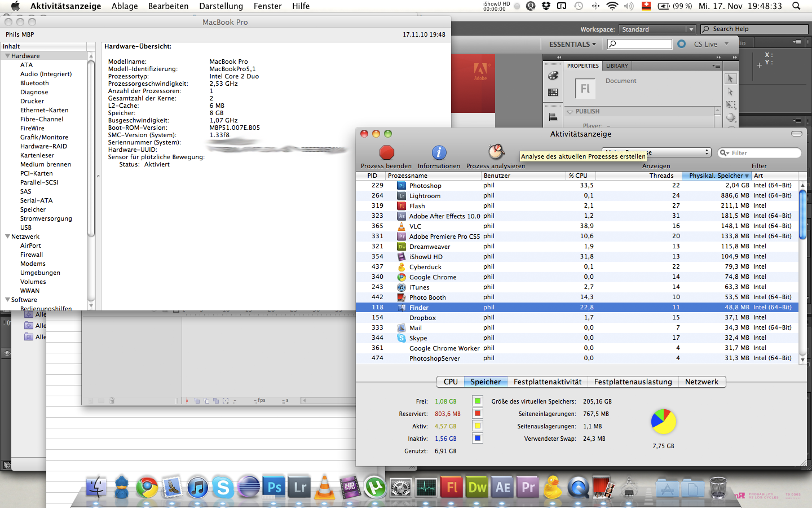Open Google Chrome in the Dock
This screenshot has height=508, width=812.
(147, 487)
